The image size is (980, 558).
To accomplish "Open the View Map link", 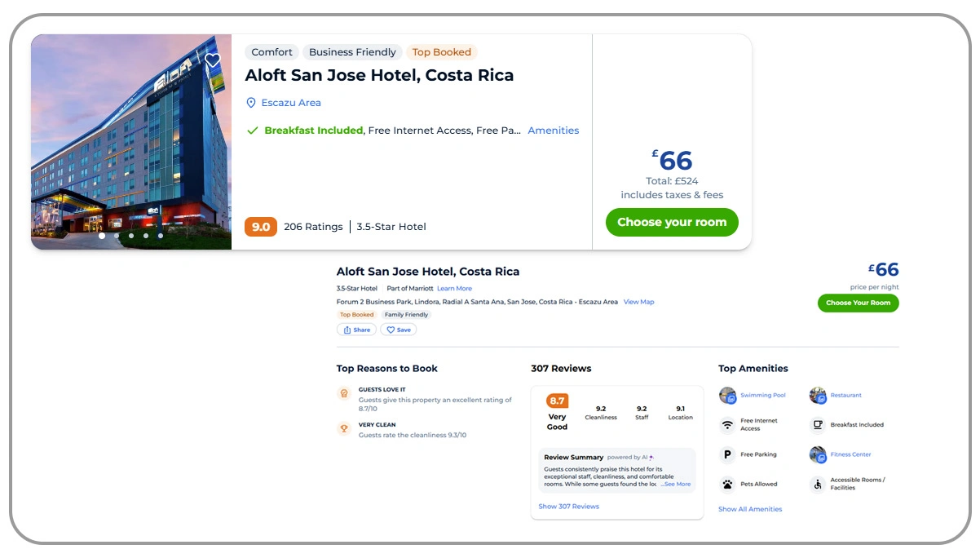I will point(638,302).
